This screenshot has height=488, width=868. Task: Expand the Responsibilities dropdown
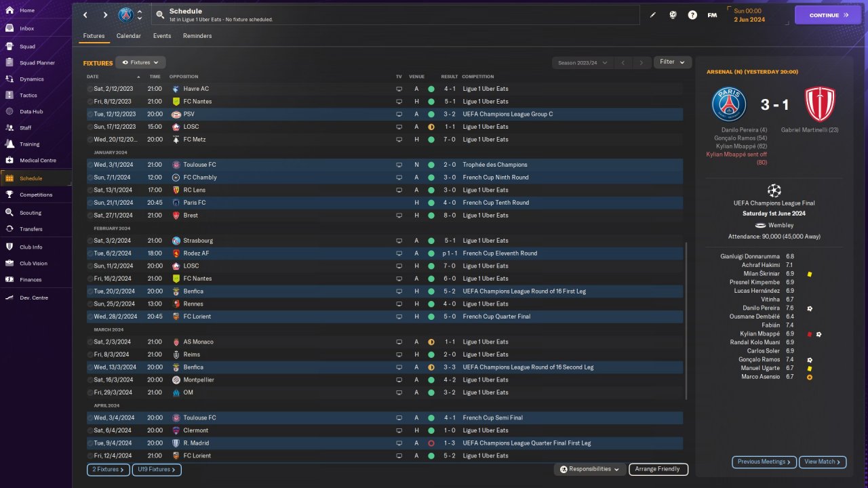589,469
